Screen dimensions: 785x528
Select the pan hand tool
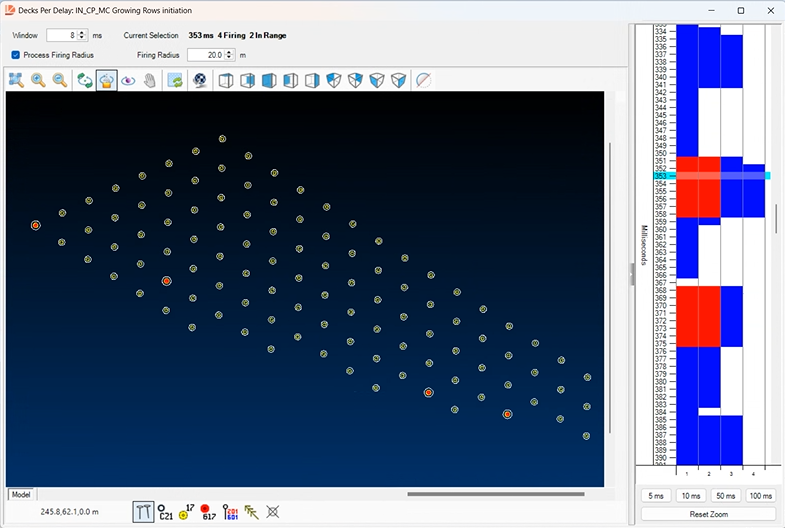(x=150, y=80)
